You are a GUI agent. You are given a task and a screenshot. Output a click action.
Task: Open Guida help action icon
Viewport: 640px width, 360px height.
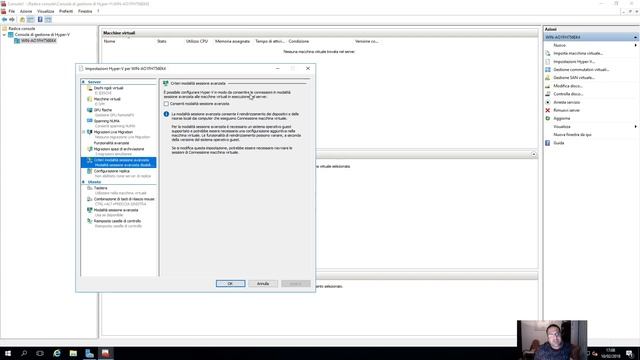(x=548, y=143)
